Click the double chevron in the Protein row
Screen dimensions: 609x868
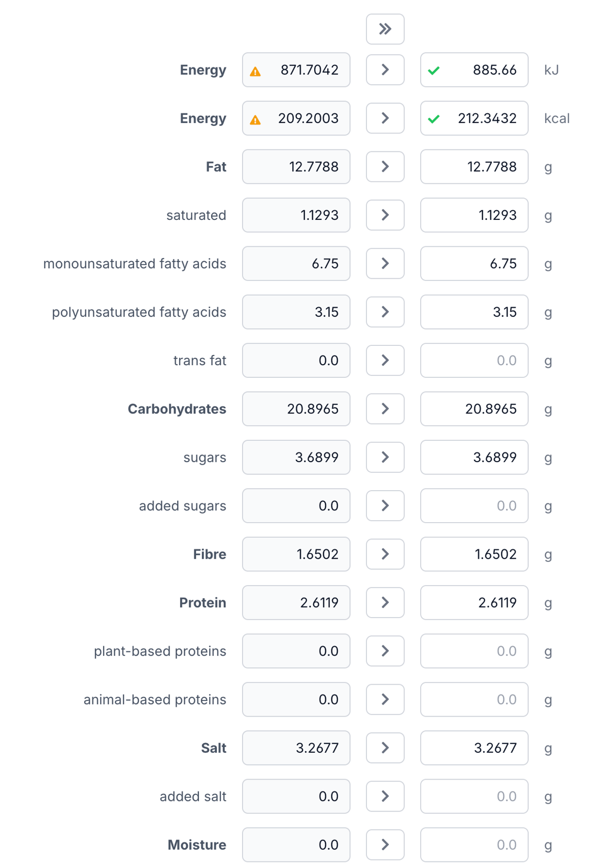click(x=385, y=602)
